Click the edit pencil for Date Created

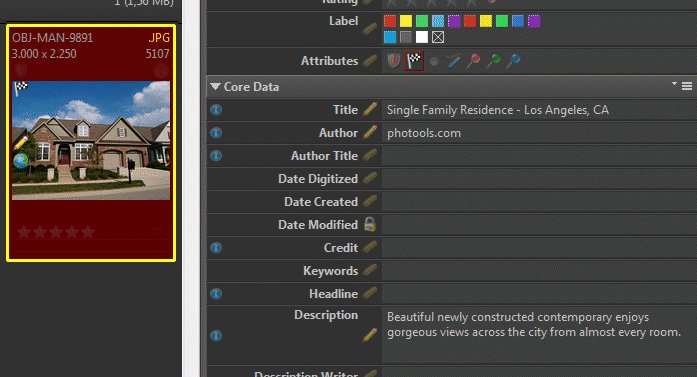tap(370, 201)
